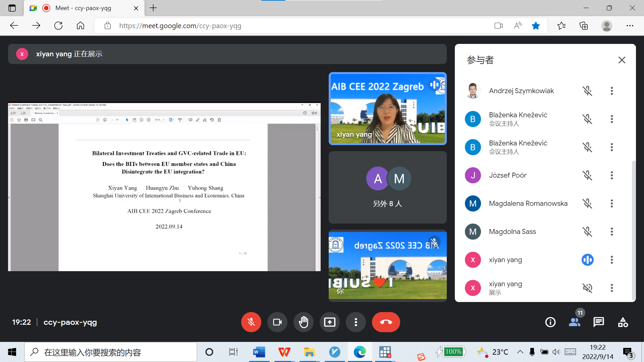The image size is (644, 362).
Task: Open the activities shapes icon
Action: [x=623, y=322]
